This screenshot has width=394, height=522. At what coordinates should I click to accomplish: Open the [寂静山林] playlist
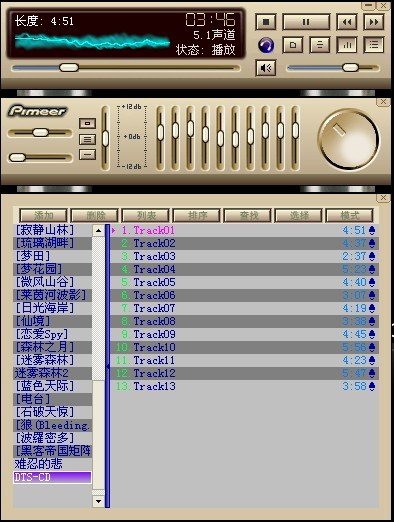(52, 230)
